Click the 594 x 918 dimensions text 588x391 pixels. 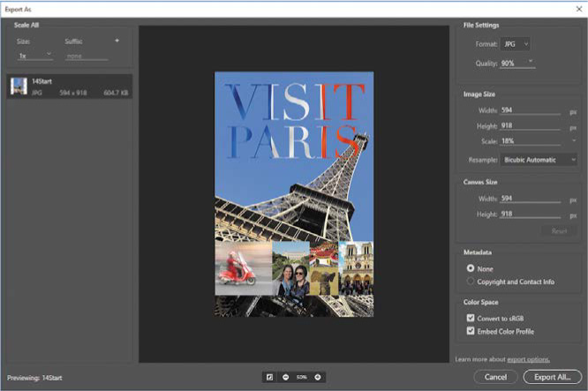pyautogui.click(x=73, y=93)
